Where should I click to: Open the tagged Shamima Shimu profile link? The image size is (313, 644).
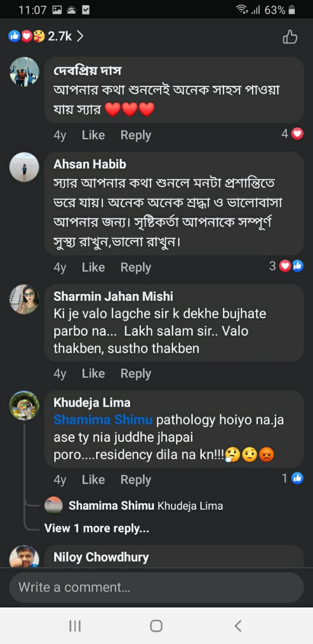(103, 420)
